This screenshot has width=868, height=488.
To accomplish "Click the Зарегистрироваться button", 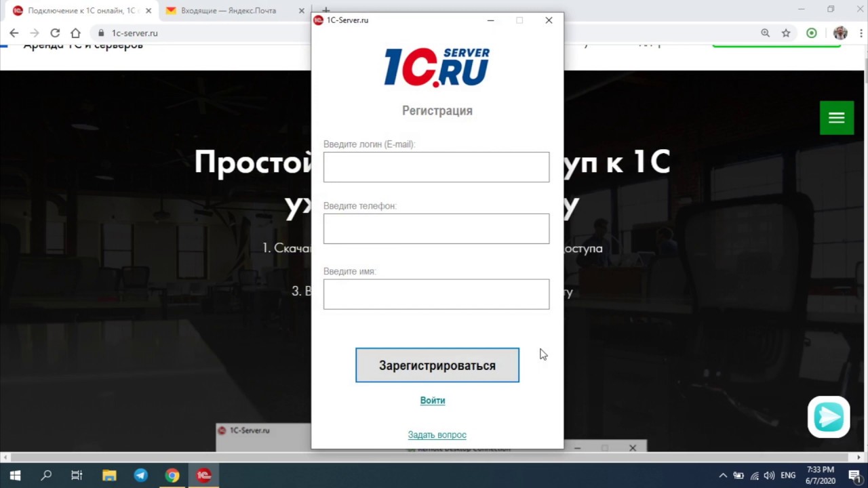I will 437,365.
